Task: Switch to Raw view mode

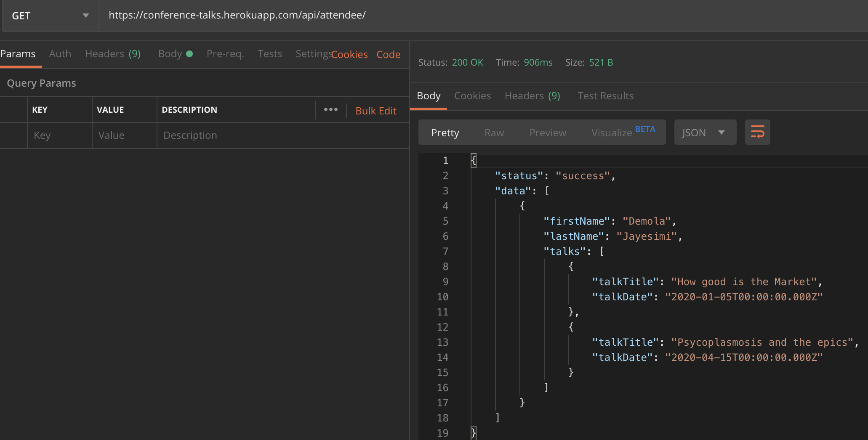Action: 494,133
